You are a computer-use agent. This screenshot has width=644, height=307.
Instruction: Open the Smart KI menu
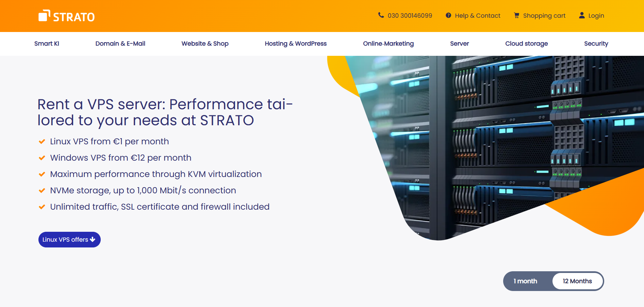click(47, 44)
